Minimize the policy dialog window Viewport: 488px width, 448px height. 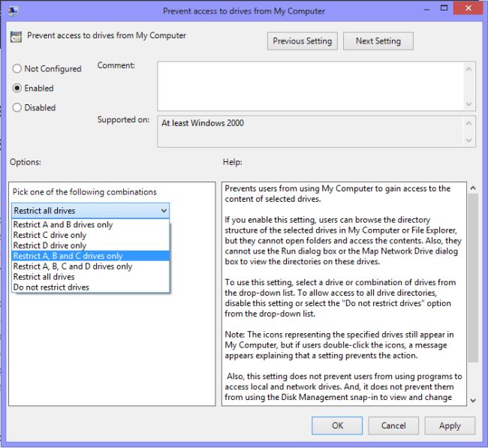427,9
